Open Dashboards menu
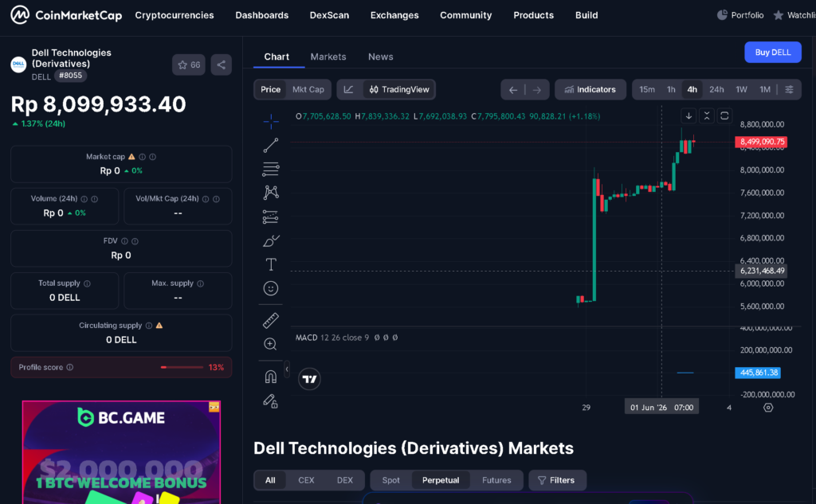This screenshot has width=816, height=504. [261, 15]
